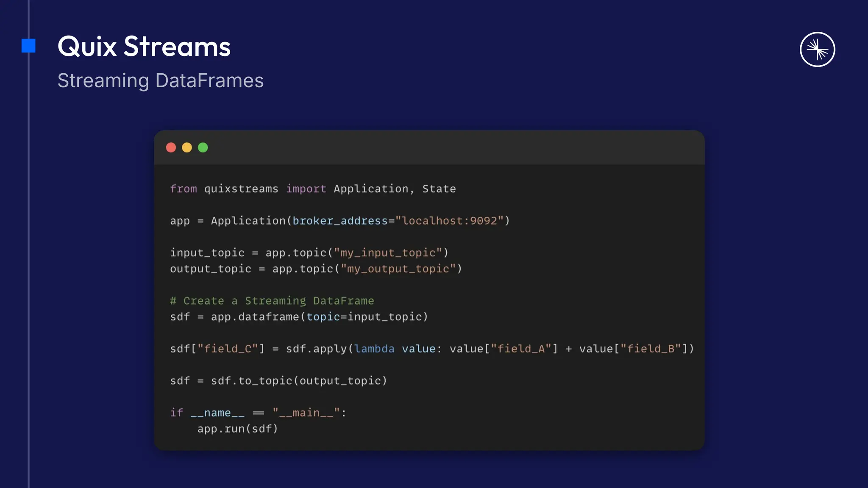Screen dimensions: 868x488
Task: Click the "__main__" string
Action: click(x=306, y=413)
